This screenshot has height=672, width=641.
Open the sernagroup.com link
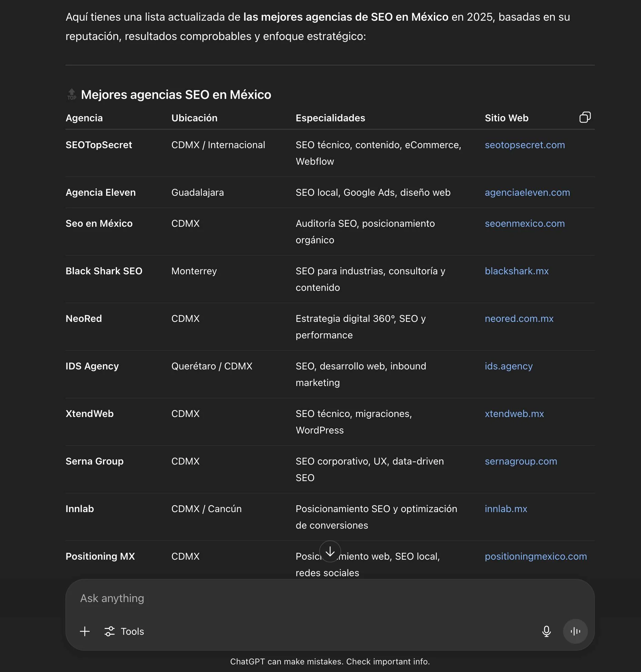[x=521, y=461]
